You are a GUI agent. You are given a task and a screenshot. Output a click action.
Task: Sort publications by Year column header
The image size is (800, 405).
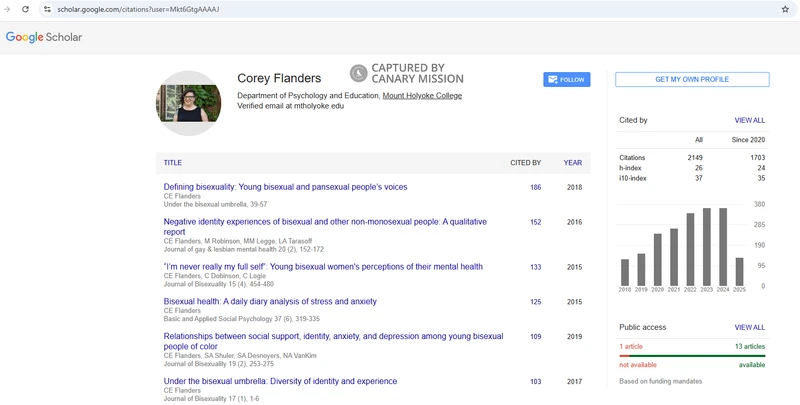point(572,163)
